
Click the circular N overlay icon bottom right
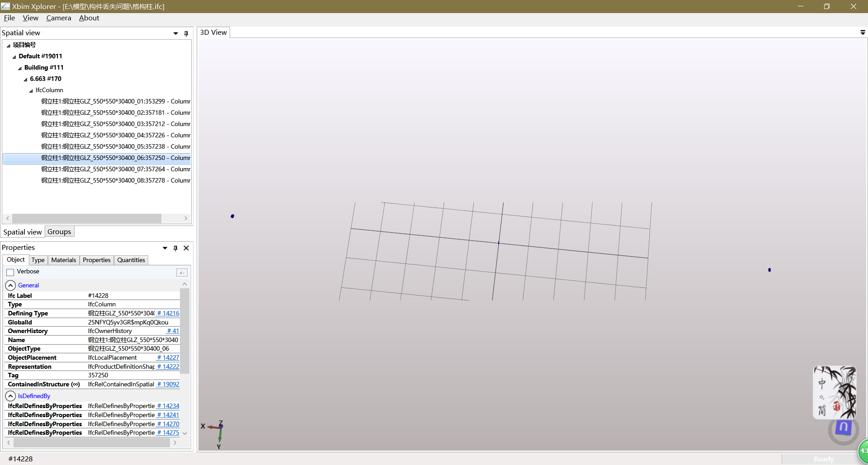coord(843,429)
